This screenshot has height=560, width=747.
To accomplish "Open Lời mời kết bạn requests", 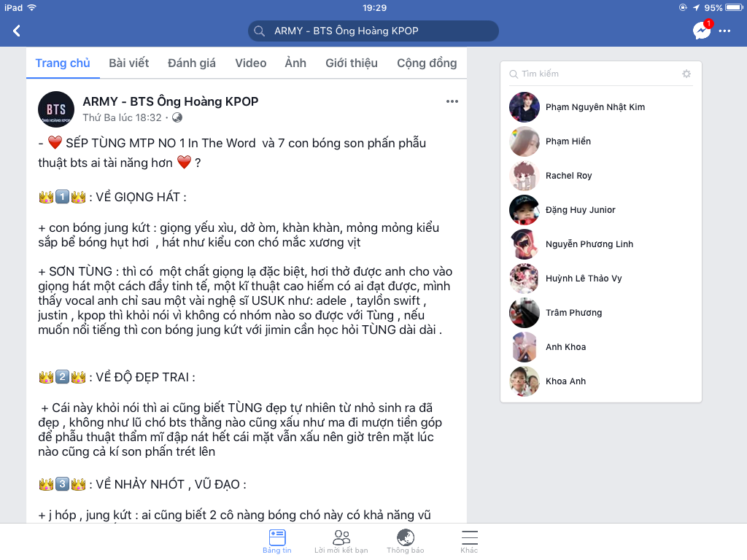I will coord(341,542).
